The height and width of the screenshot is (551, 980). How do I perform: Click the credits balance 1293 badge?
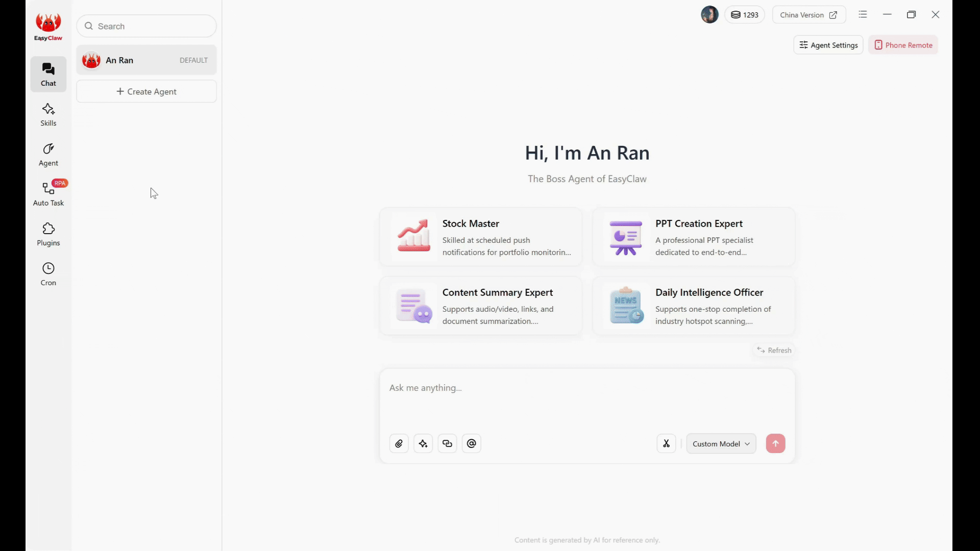(x=745, y=15)
